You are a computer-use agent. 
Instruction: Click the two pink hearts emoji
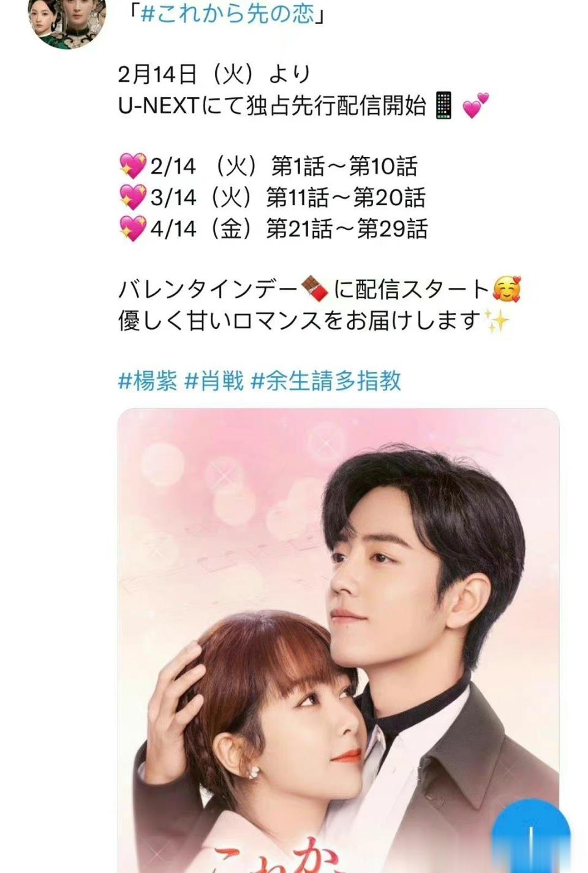pos(475,105)
